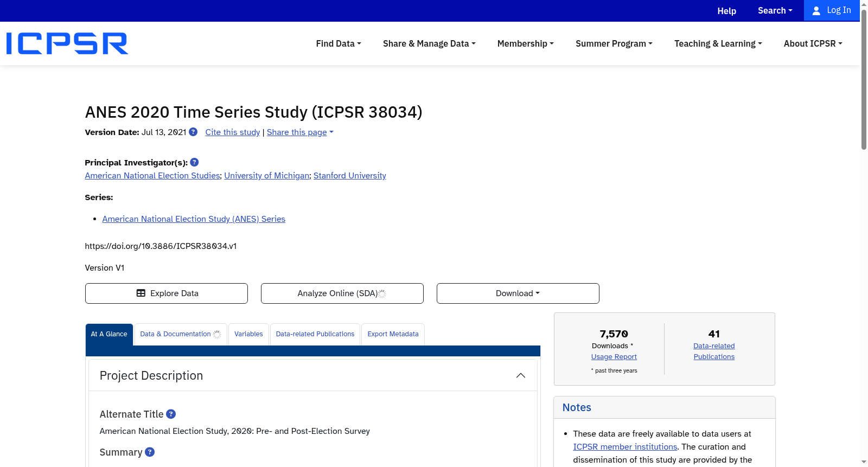This screenshot has height=467, width=868.
Task: Expand the Teaching & Learning menu
Action: tap(718, 43)
